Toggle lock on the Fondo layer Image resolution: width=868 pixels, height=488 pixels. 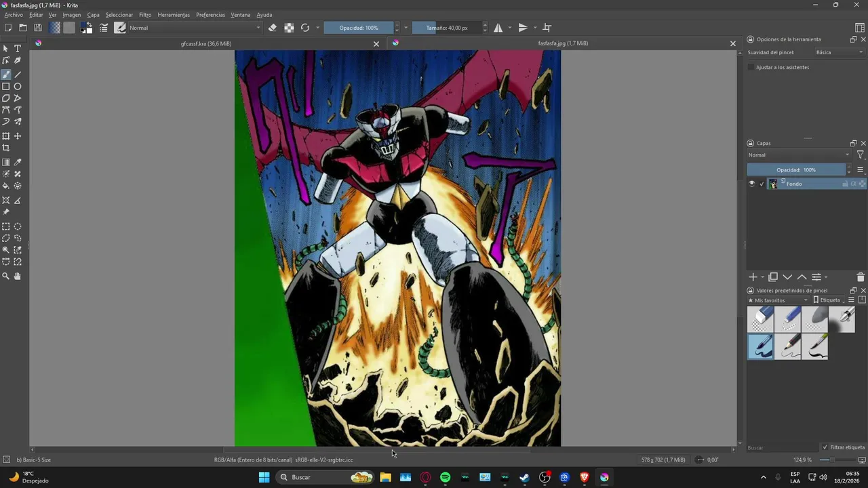(x=845, y=184)
